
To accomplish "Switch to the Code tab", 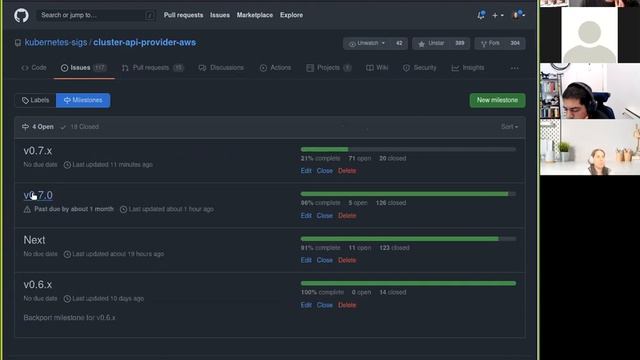I will [x=34, y=68].
